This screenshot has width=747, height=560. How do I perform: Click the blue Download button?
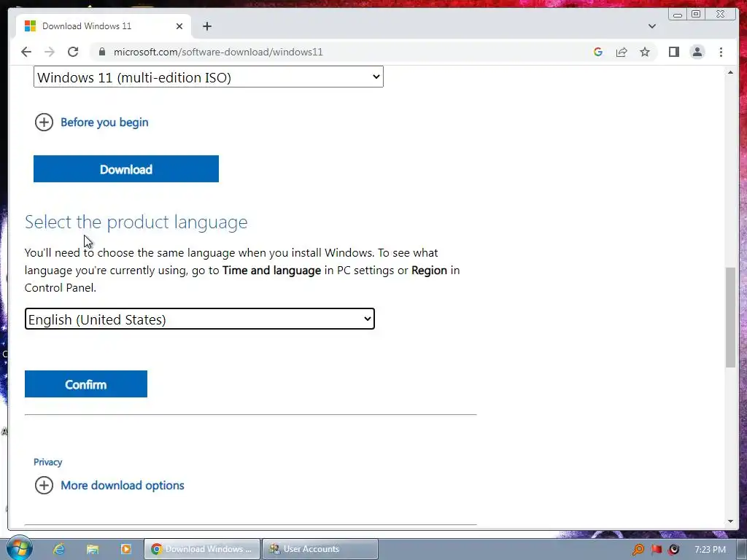pyautogui.click(x=125, y=168)
